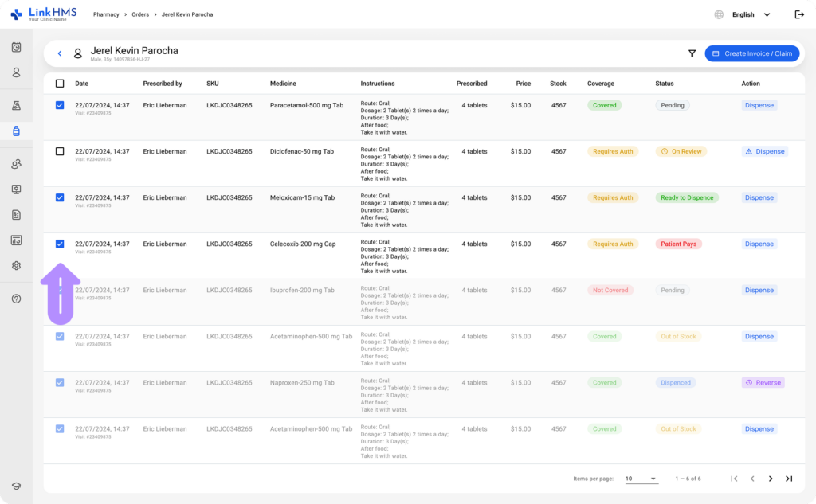This screenshot has width=816, height=504.
Task: Open the dashboard panel icon in sidebar
Action: click(x=16, y=240)
